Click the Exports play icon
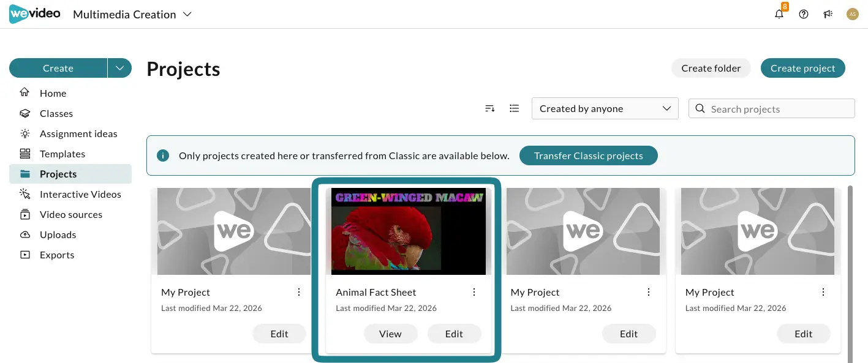Screen dimensions: 868x363 (x=25, y=255)
